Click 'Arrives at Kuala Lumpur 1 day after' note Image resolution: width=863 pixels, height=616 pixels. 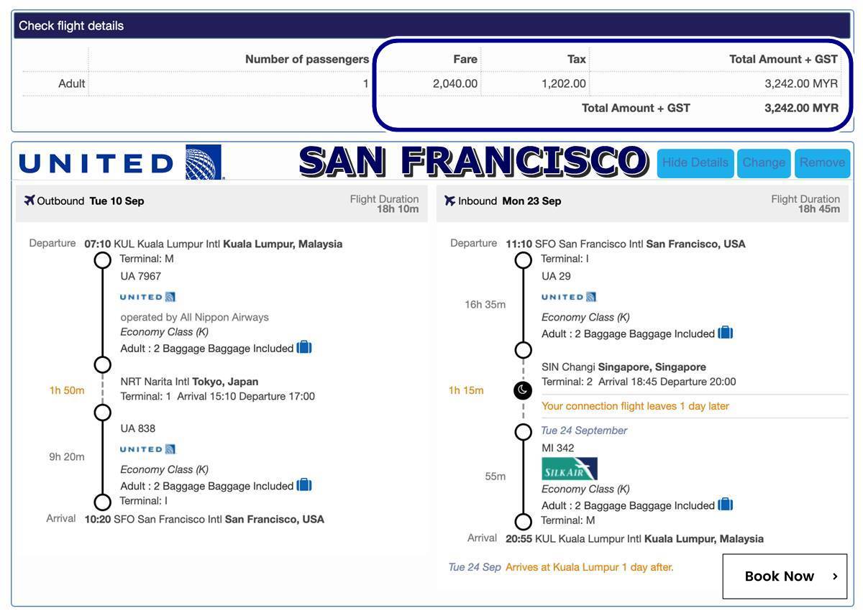590,567
